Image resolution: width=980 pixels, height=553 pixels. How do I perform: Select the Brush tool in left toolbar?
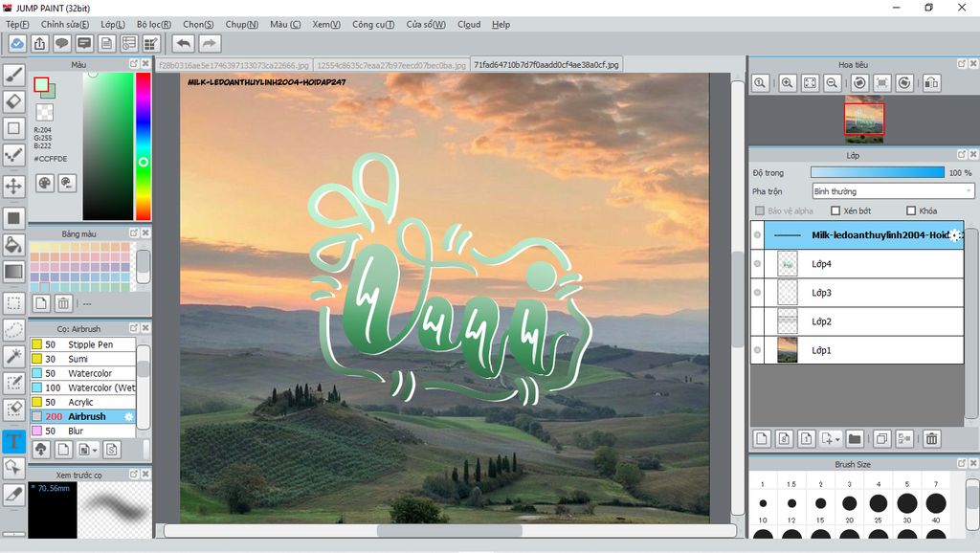[13, 75]
